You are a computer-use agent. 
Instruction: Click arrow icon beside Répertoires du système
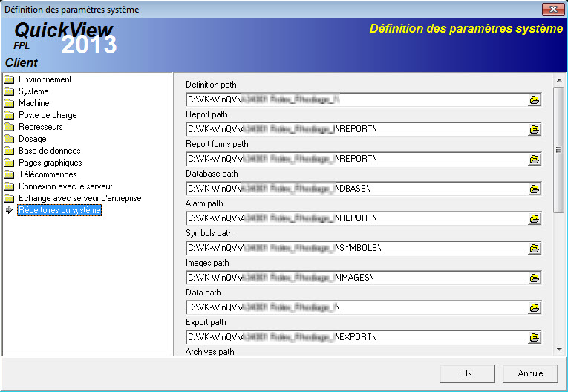tap(10, 210)
